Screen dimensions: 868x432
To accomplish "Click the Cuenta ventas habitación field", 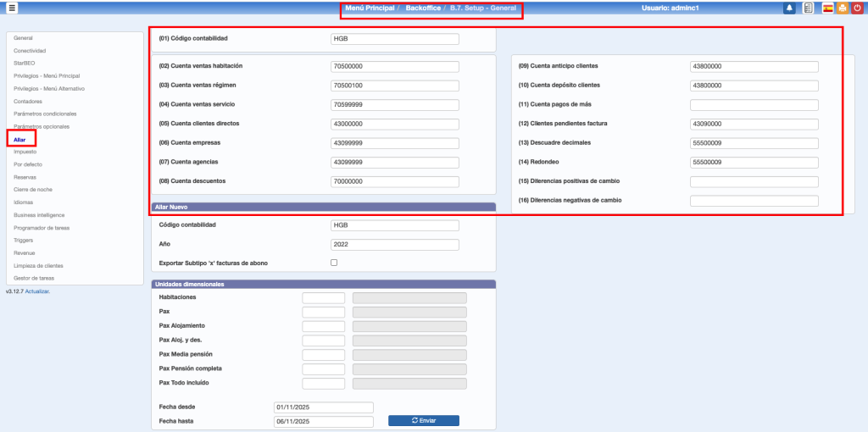I will pyautogui.click(x=395, y=67).
